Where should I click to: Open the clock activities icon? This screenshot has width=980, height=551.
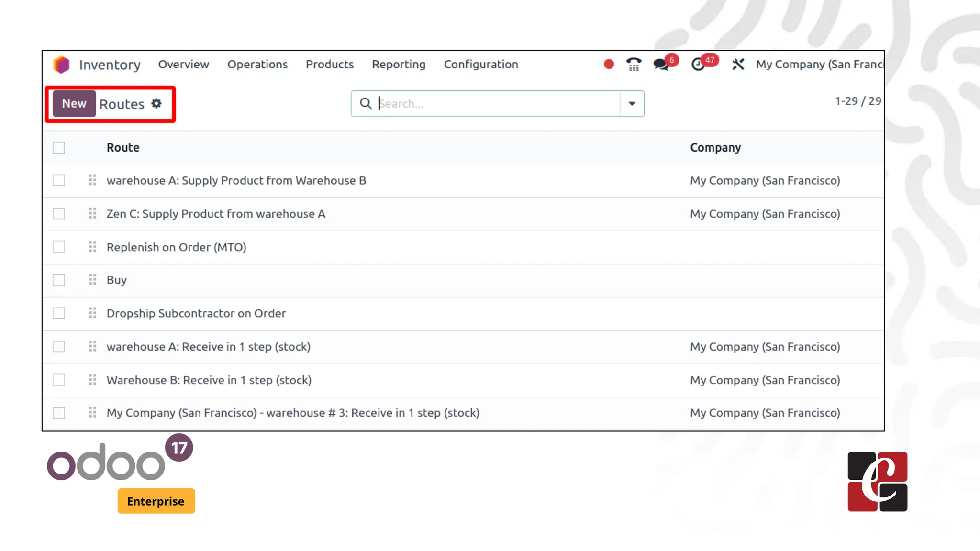pos(698,64)
